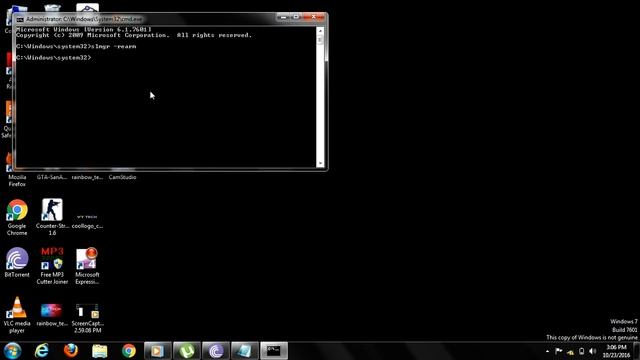Screen dimensions: 640x360
Task: Click the Chrome icon on the taskbar
Action: pos(129,351)
